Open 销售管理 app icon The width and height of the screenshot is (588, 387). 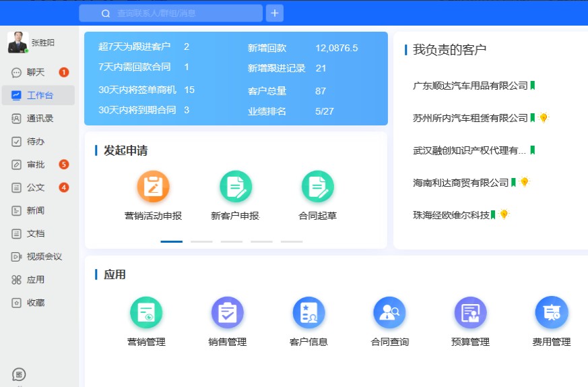click(227, 313)
